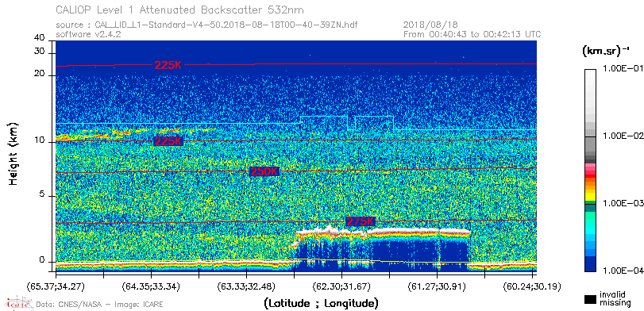Click the 250K temperature contour label

[264, 171]
